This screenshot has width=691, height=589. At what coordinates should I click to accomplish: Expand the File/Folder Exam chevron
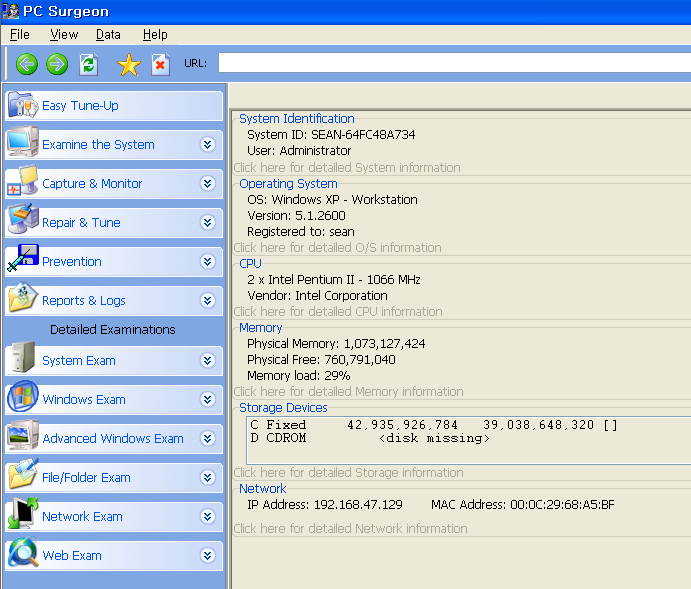point(208,478)
